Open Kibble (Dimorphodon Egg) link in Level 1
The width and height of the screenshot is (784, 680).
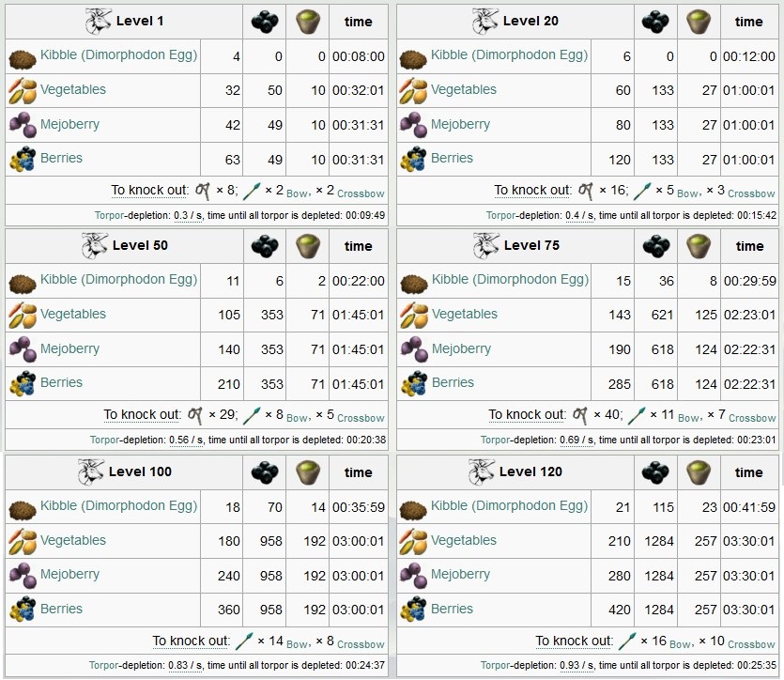tap(118, 54)
